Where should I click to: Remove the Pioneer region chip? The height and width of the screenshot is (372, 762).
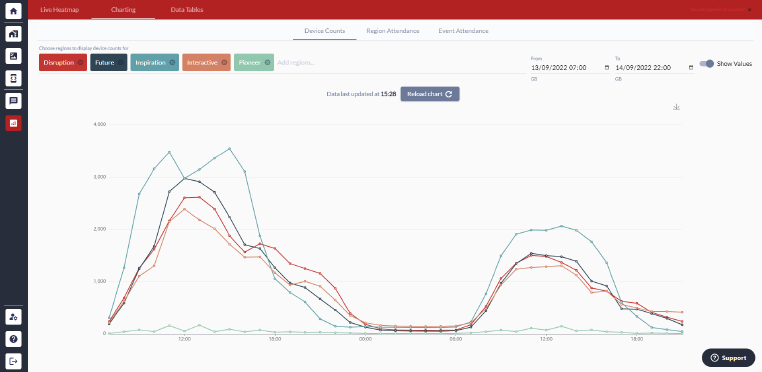(267, 62)
